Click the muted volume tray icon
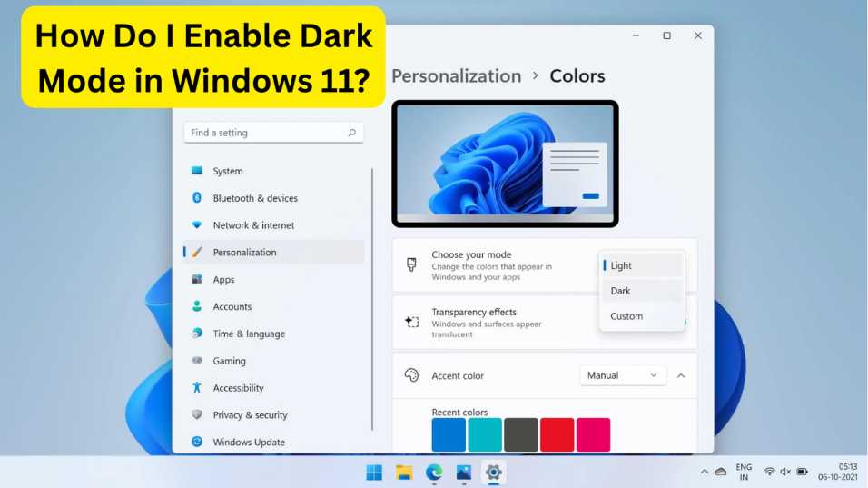The height and width of the screenshot is (488, 868). tap(785, 472)
